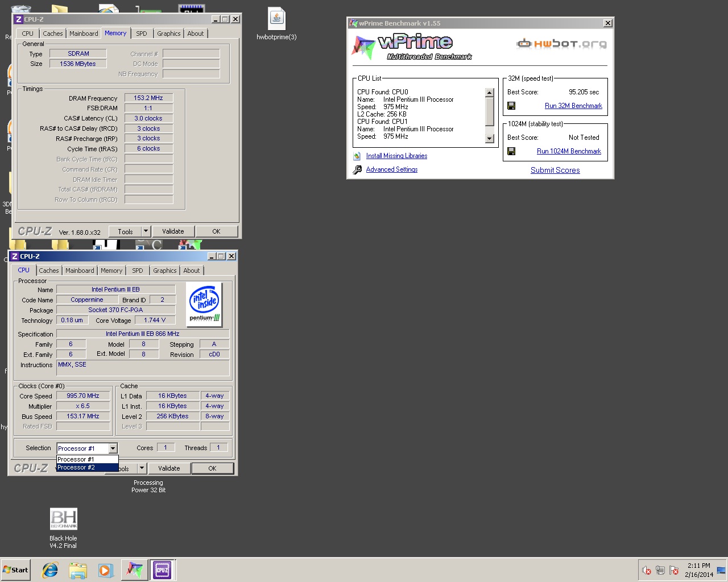This screenshot has width=728, height=582.
Task: Launch Windows Media Player from taskbar
Action: click(106, 569)
